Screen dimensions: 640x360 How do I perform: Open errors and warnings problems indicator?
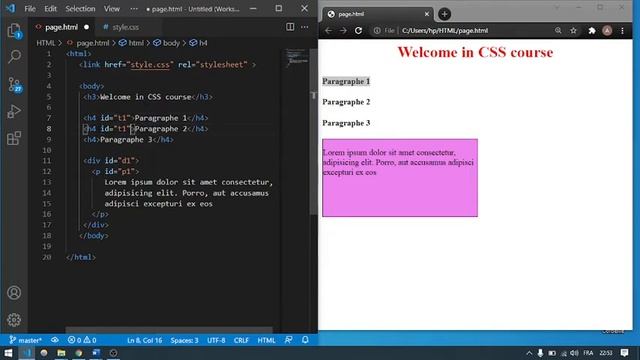(x=82, y=340)
